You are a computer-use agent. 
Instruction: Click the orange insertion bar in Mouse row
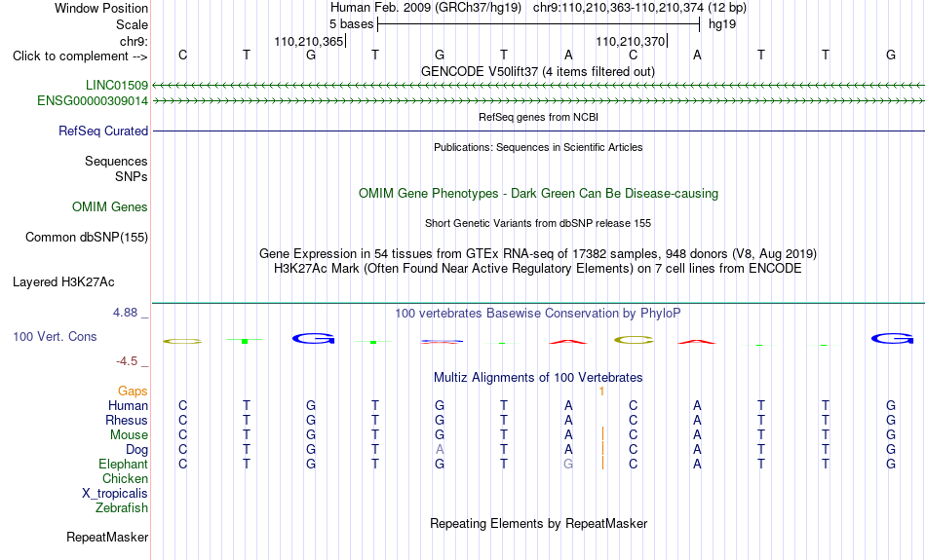(603, 434)
